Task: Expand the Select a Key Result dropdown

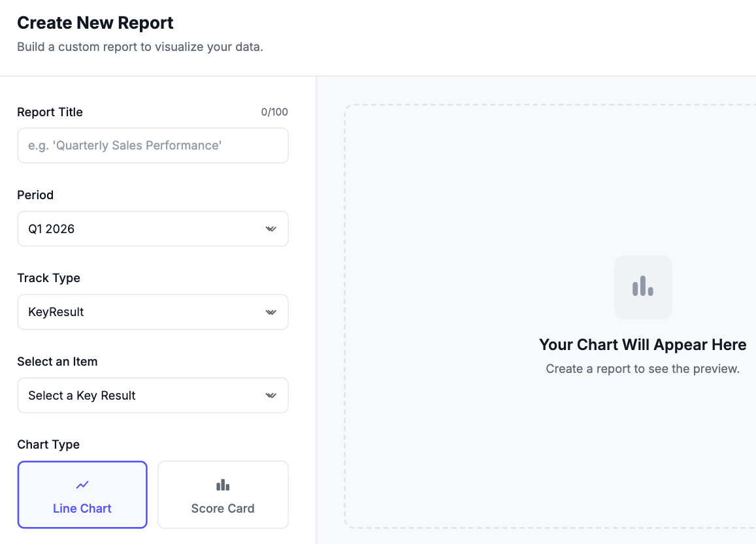Action: pos(153,396)
